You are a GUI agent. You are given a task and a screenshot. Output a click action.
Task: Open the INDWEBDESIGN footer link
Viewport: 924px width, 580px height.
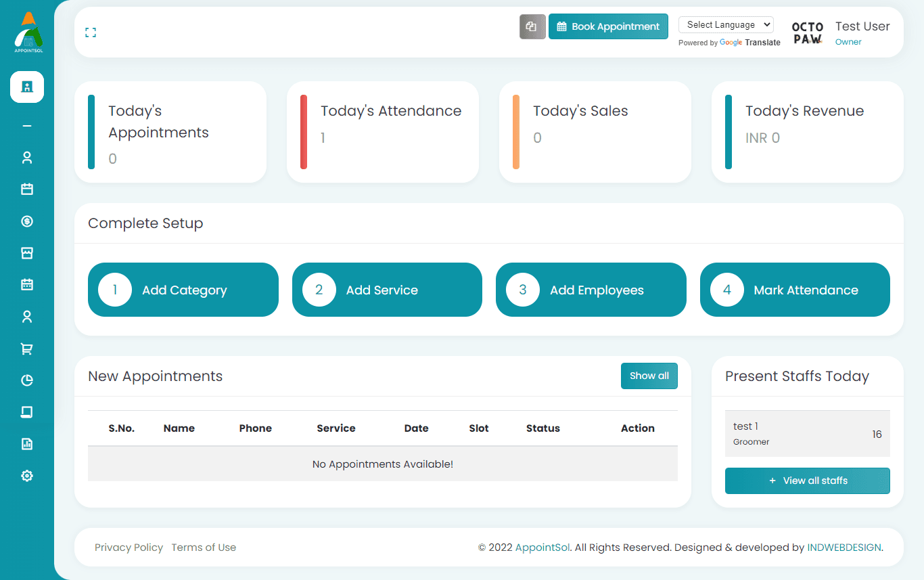click(844, 548)
